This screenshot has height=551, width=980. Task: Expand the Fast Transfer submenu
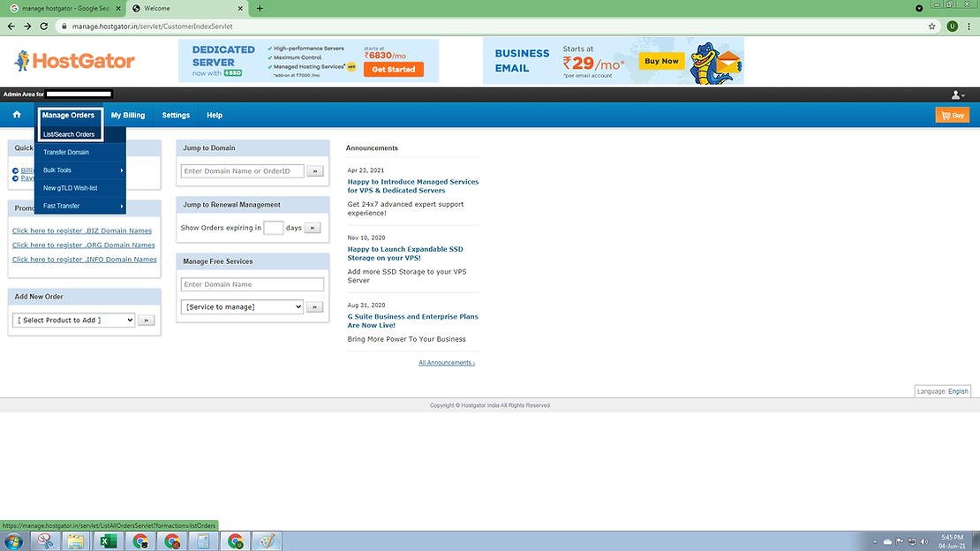click(x=80, y=206)
